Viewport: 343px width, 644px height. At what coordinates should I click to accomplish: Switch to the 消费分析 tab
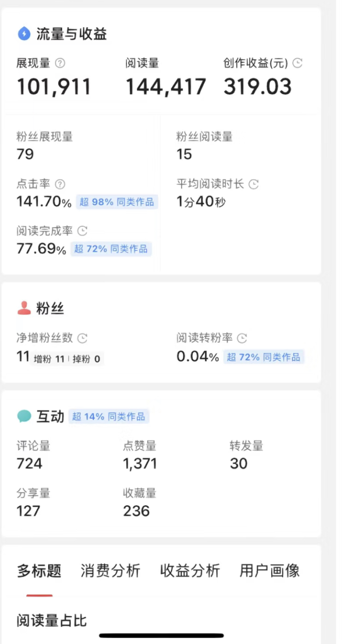(110, 571)
